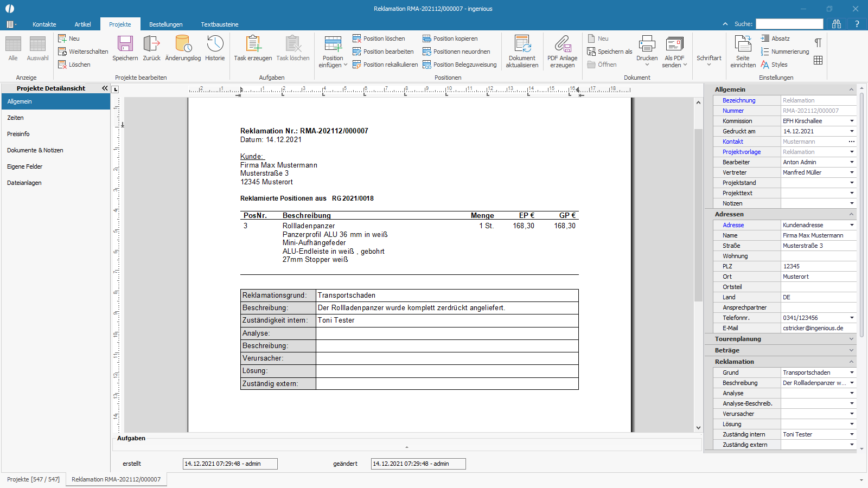868x488 pixels.
Task: Click the binoculars search icon
Action: [837, 24]
